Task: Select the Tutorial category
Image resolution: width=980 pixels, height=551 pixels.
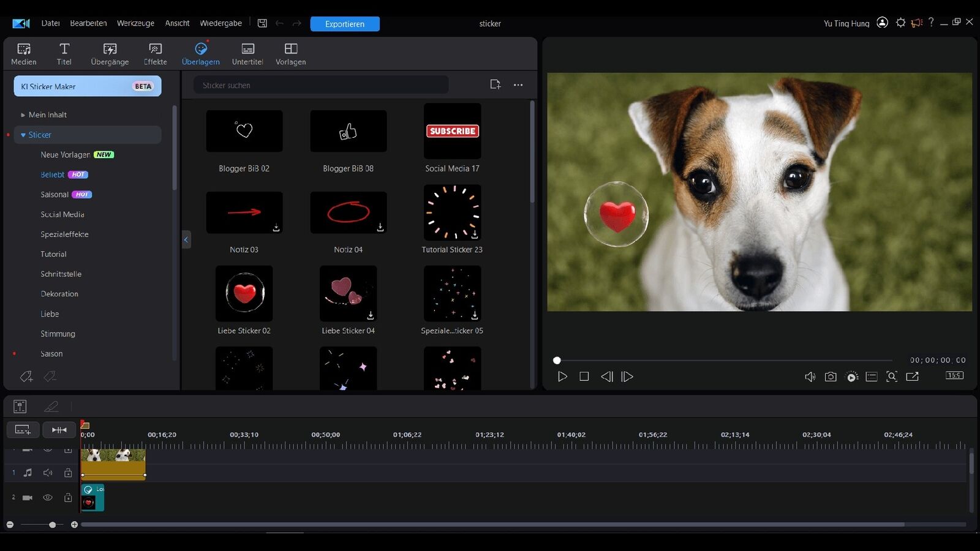Action: click(x=53, y=254)
